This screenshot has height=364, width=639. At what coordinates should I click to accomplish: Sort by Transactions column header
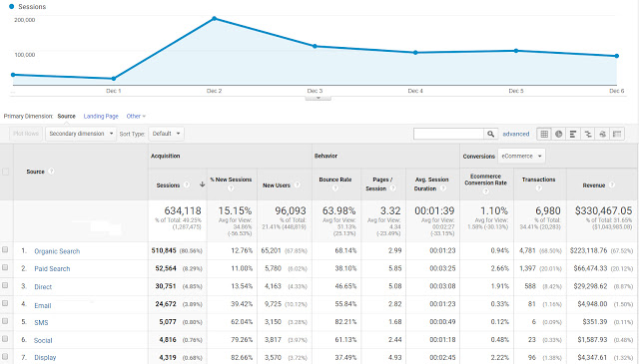tap(538, 180)
